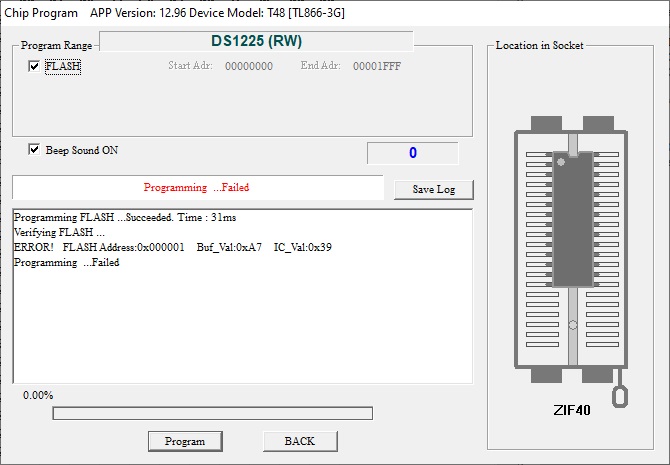Click the DS1225 (RW) chip name field
The image size is (670, 465).
256,41
